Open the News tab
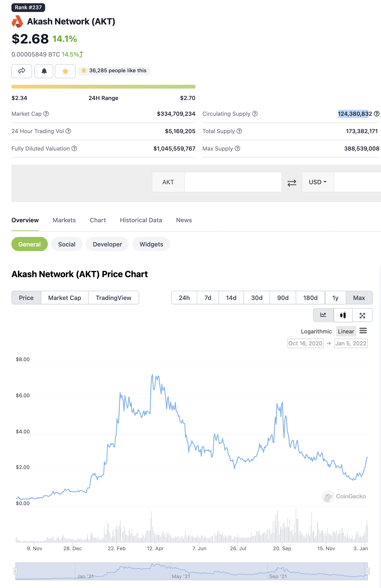 (x=184, y=220)
